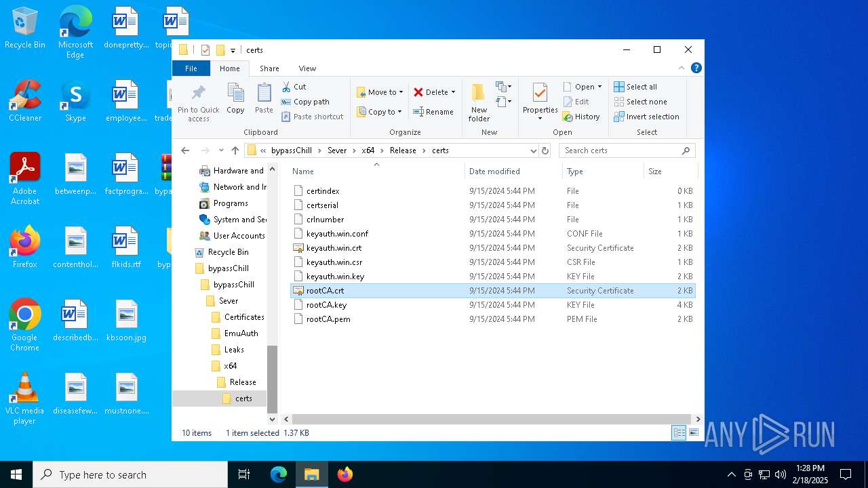The height and width of the screenshot is (488, 868).
Task: Open Microsoft Edge from the taskbar
Action: click(279, 474)
